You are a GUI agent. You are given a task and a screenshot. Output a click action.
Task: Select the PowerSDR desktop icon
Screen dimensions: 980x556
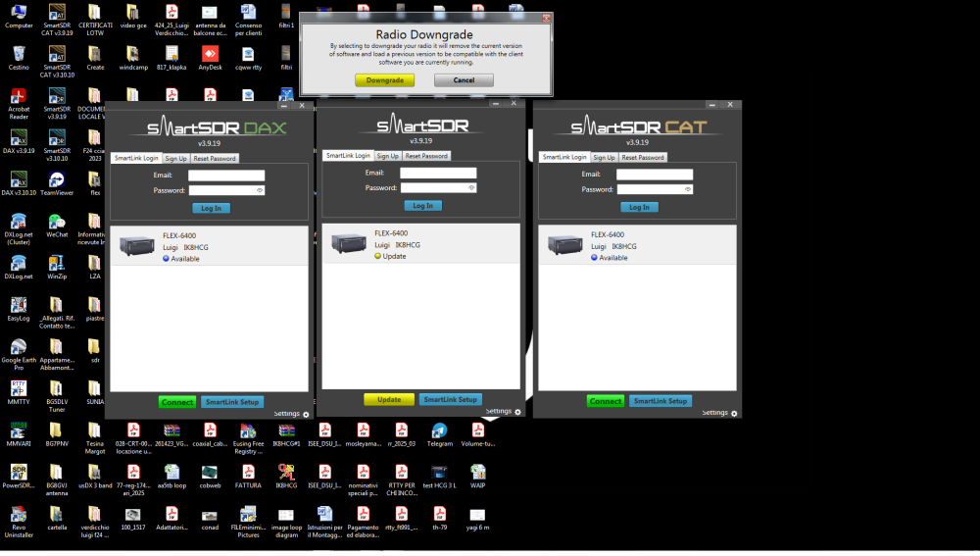(19, 477)
